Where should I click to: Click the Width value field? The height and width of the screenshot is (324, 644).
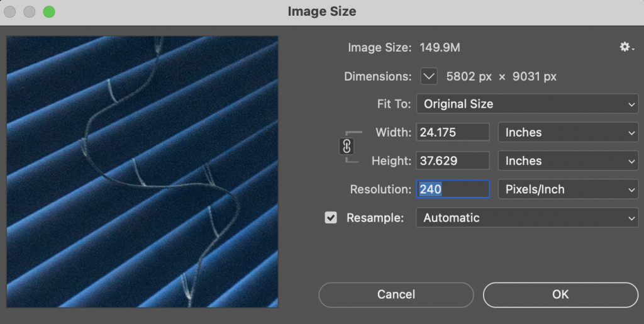[453, 132]
